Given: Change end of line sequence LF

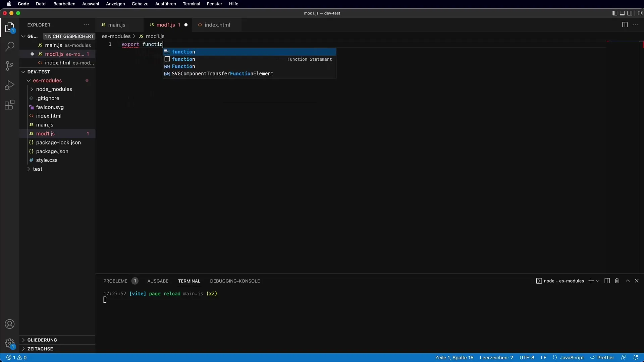Looking at the screenshot, I should point(543,358).
